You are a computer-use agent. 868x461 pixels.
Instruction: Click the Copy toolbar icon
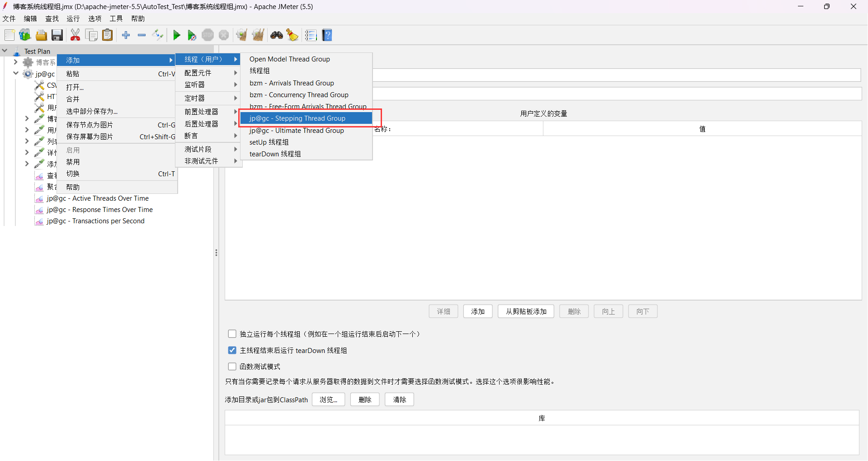click(x=91, y=35)
